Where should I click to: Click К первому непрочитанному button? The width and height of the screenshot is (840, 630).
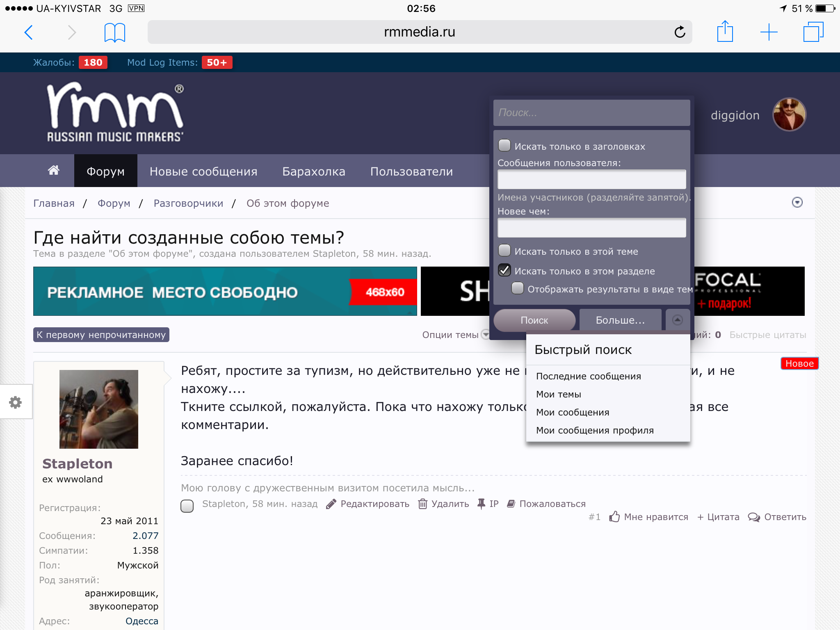101,335
